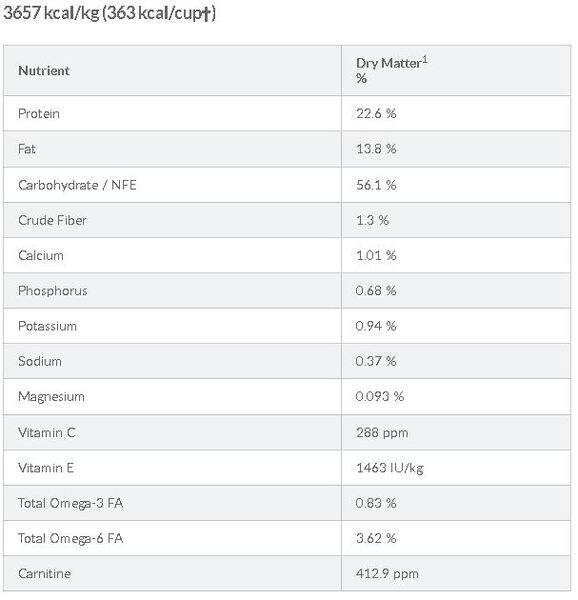Select the 13.8 % fat value

376,149
